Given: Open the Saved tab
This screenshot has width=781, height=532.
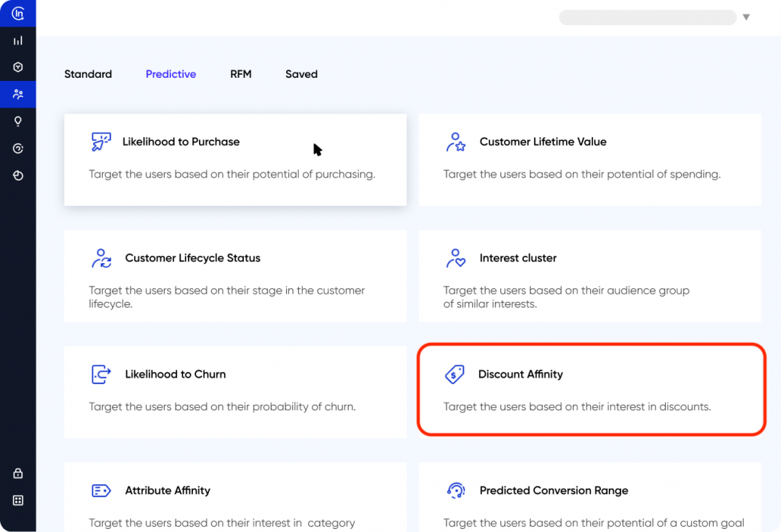Looking at the screenshot, I should pos(301,74).
